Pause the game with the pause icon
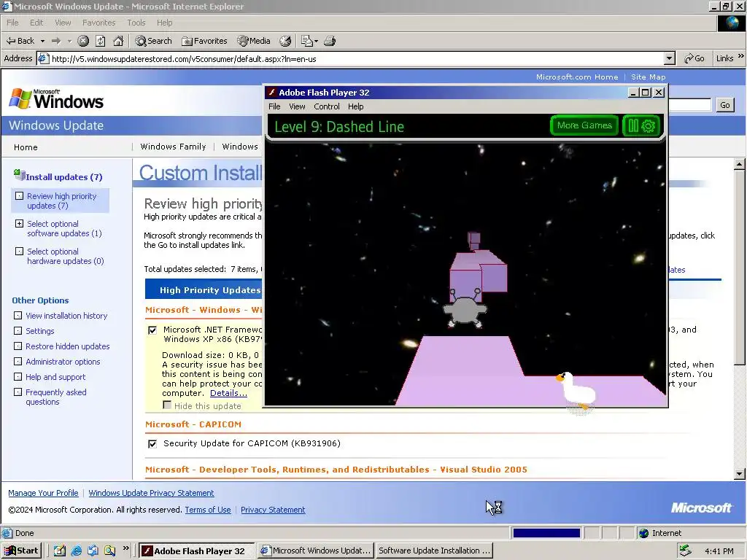 (633, 126)
